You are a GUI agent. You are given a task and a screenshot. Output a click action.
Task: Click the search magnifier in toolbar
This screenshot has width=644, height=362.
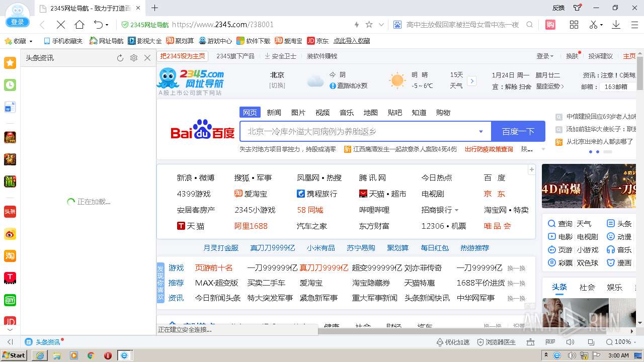click(529, 25)
